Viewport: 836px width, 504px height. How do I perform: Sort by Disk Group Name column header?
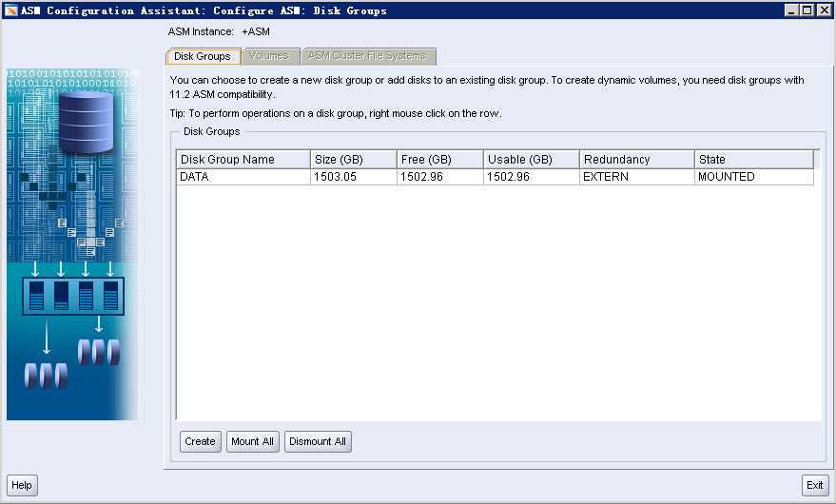point(243,160)
